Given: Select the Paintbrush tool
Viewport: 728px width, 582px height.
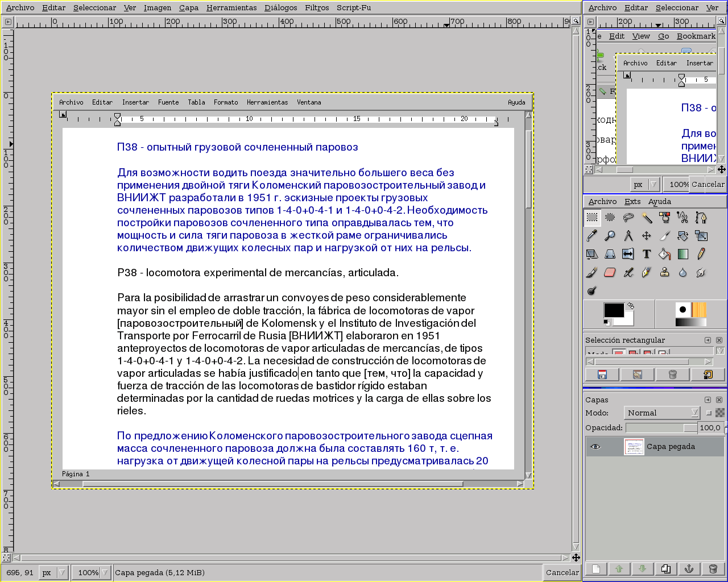Looking at the screenshot, I should (x=592, y=272).
